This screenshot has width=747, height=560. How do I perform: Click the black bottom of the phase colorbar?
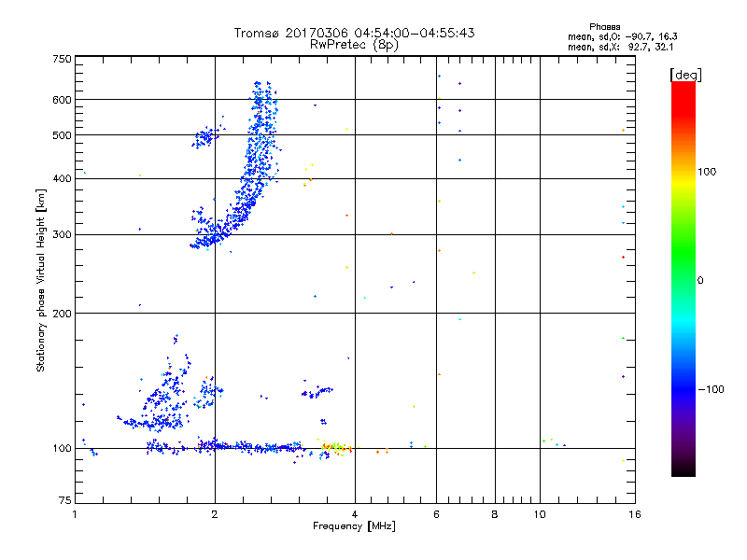tap(684, 471)
